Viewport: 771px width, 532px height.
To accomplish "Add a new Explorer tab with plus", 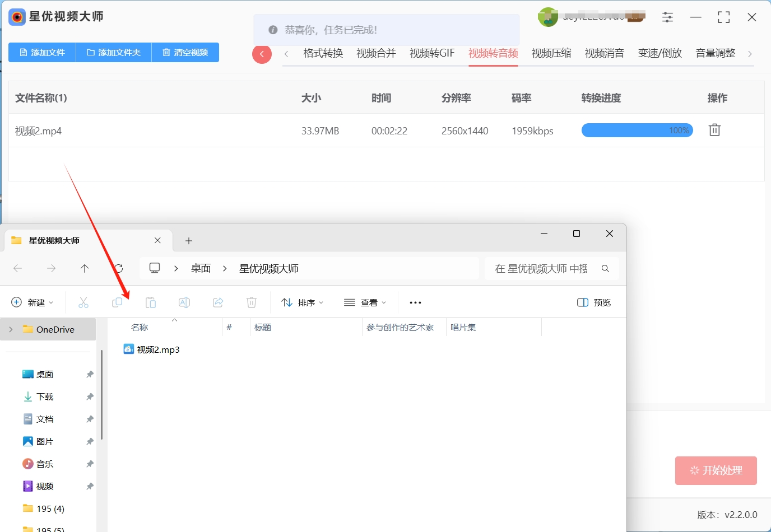I will point(189,241).
